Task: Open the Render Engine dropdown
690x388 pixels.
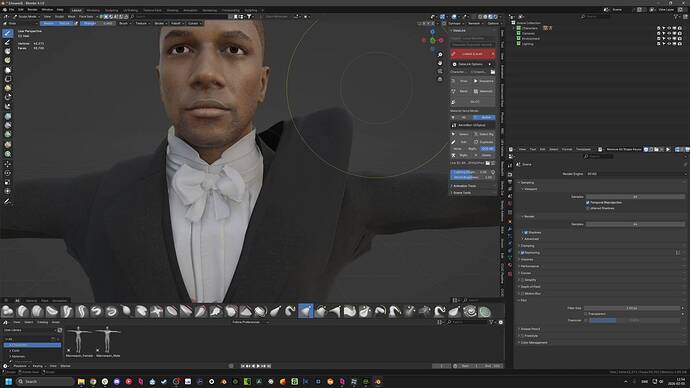Action: pyautogui.click(x=635, y=174)
